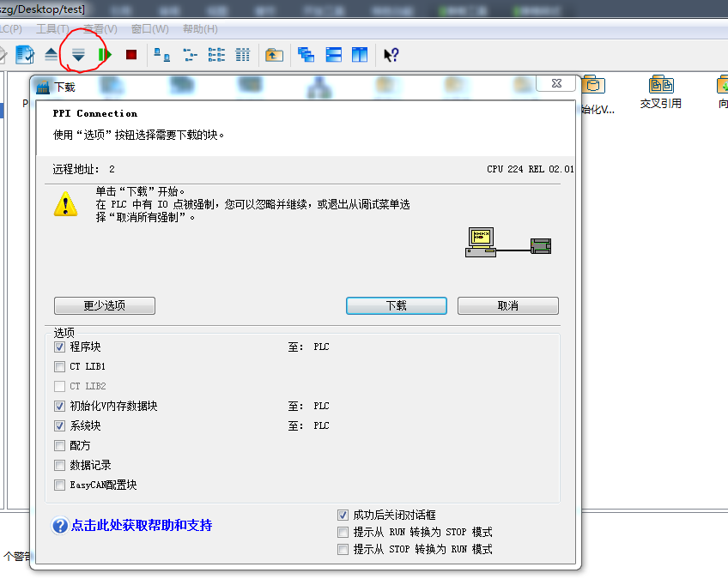The height and width of the screenshot is (585, 728).
Task: Uncheck the 程序块 checkbox
Action: tap(59, 347)
